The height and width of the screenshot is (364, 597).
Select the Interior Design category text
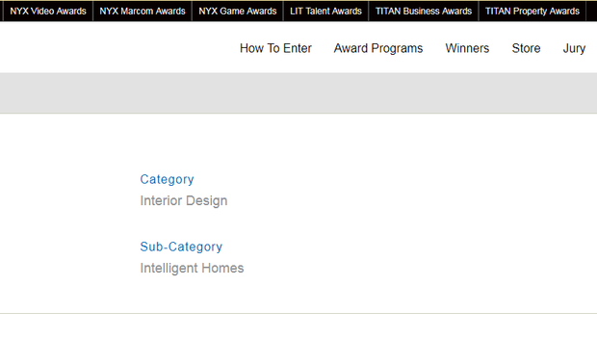click(x=184, y=200)
